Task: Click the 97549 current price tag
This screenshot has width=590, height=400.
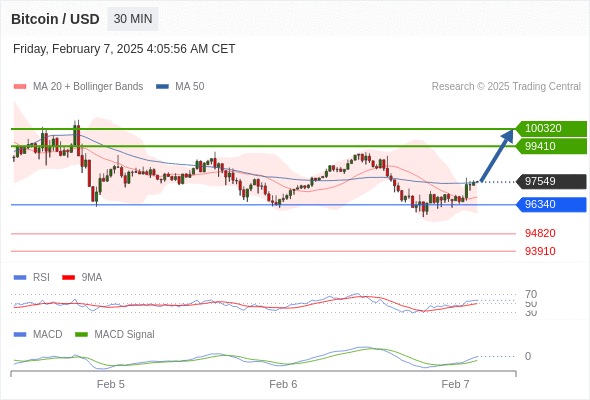Action: (551, 181)
